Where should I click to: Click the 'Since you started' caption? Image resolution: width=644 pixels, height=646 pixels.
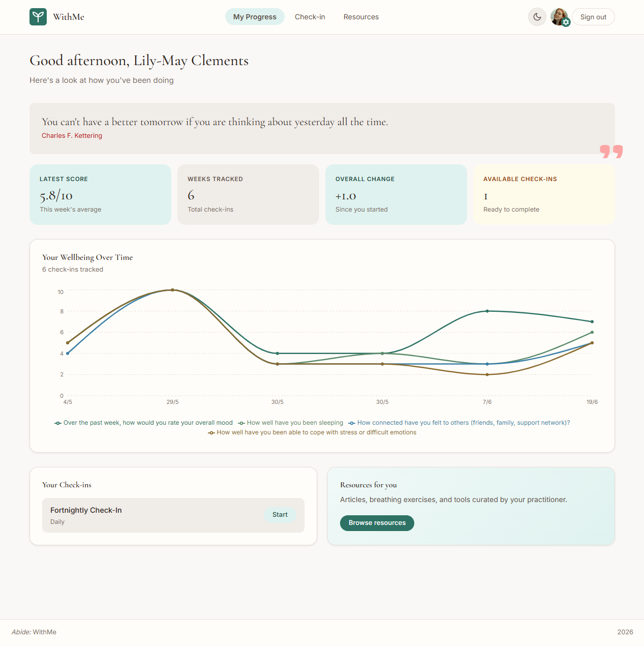tap(361, 210)
